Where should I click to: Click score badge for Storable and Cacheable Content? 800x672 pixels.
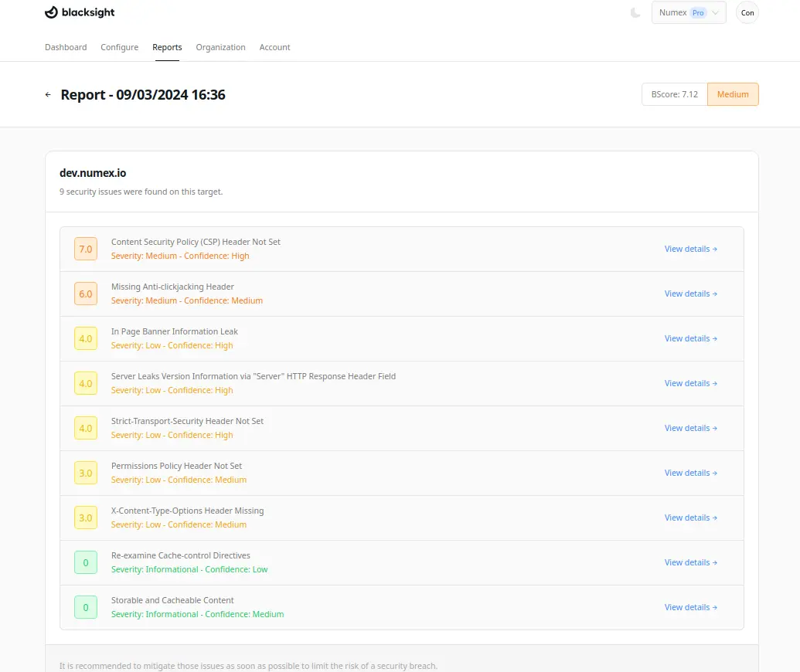86,608
